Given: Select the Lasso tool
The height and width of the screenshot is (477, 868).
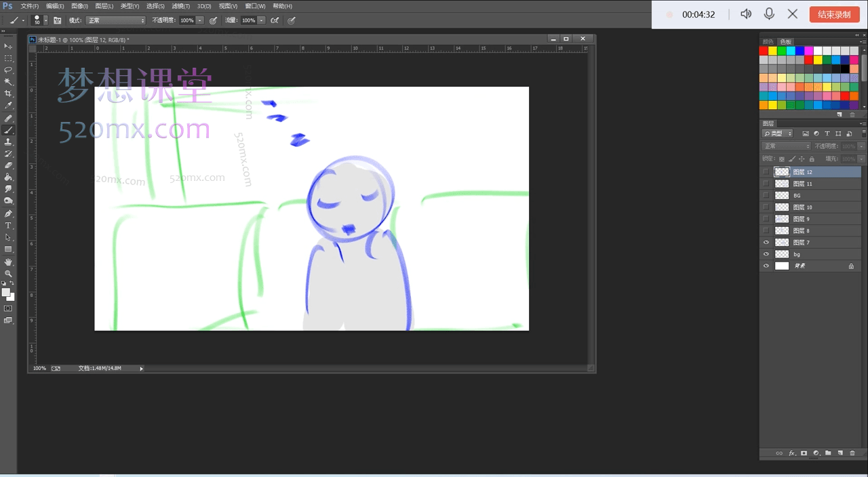Looking at the screenshot, I should click(8, 70).
